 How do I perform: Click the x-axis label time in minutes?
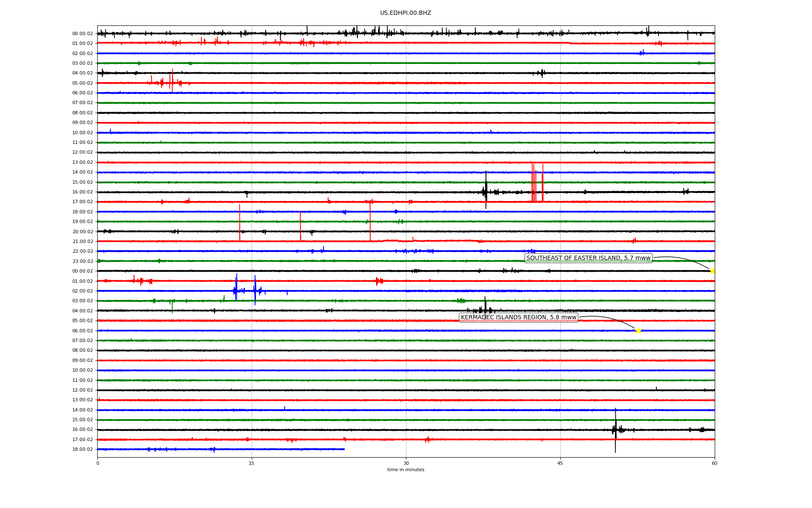406,469
